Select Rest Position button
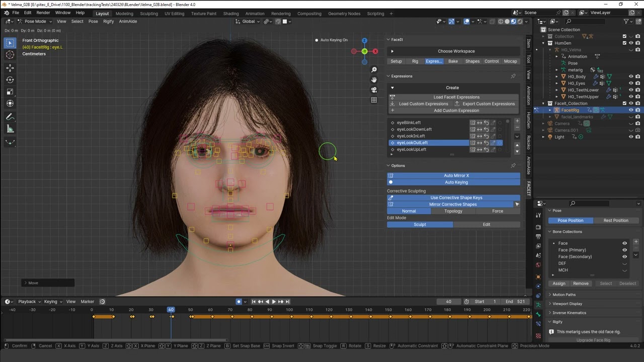 [x=616, y=220]
